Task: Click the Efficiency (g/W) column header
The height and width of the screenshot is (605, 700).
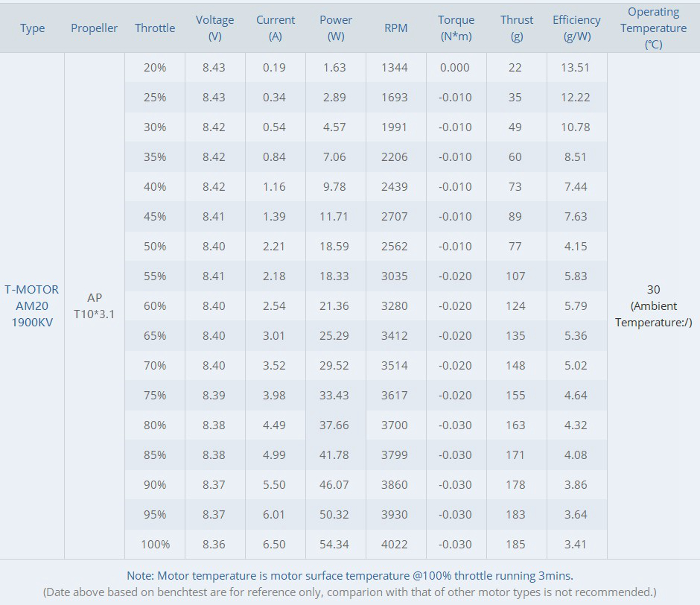Action: click(x=576, y=28)
